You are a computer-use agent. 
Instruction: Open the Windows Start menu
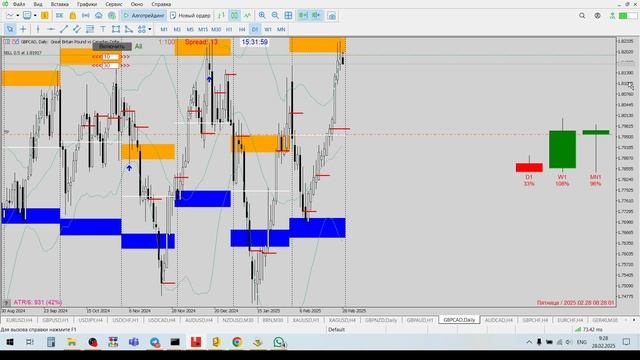click(10, 342)
